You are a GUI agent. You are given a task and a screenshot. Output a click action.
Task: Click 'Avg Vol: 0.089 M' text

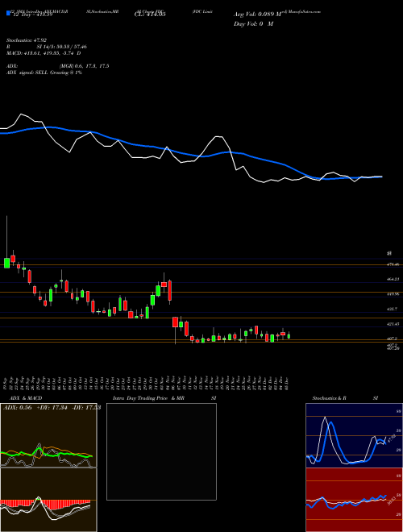tap(258, 15)
